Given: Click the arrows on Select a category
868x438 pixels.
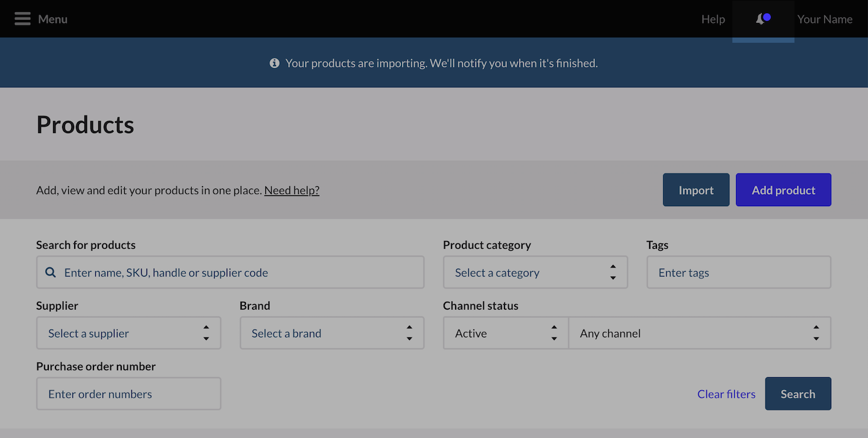Looking at the screenshot, I should (x=612, y=273).
